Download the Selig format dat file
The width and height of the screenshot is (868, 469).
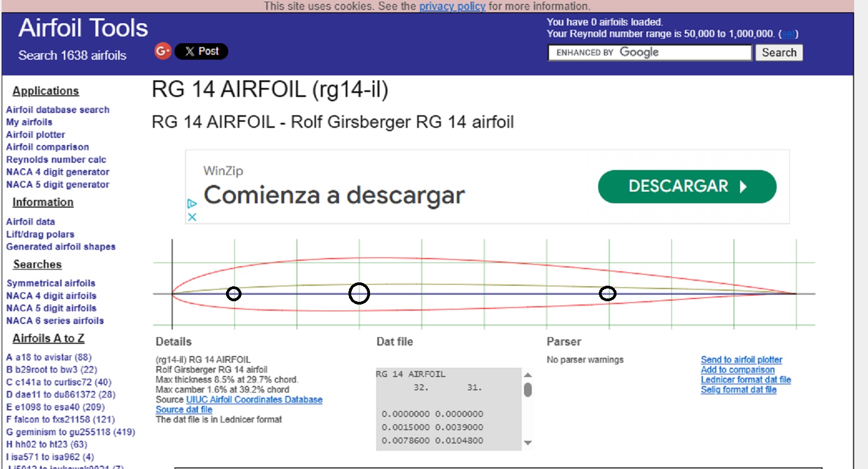coord(738,390)
